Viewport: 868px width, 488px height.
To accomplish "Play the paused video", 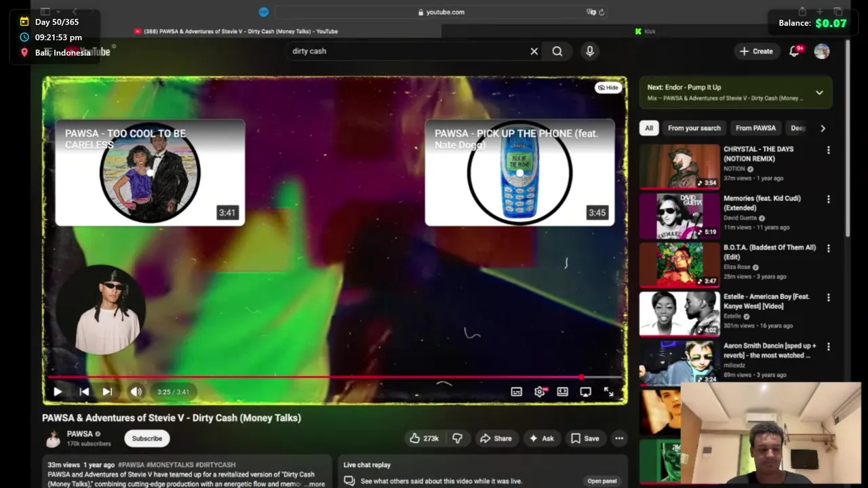I will (x=58, y=392).
